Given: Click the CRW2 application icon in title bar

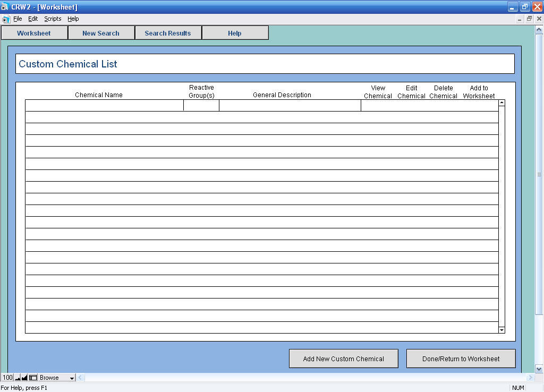Looking at the screenshot, I should click(x=5, y=6).
